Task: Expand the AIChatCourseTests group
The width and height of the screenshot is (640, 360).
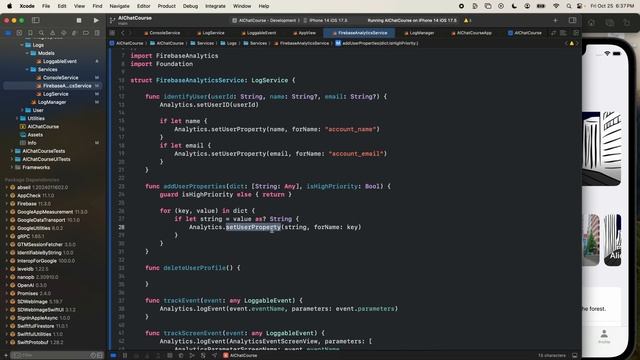Action: pyautogui.click(x=11, y=151)
